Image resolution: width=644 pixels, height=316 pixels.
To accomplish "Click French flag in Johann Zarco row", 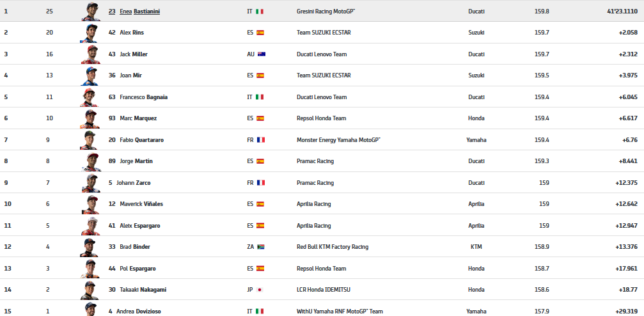I will click(261, 182).
